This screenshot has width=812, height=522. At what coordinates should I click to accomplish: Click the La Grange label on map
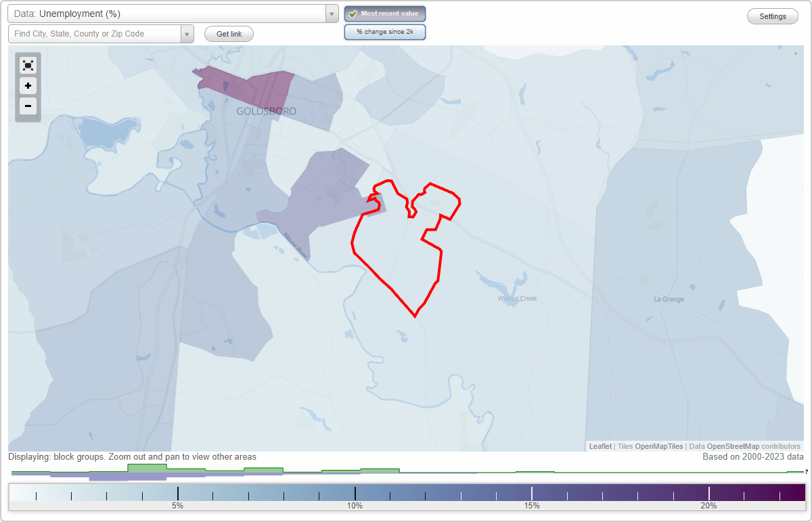tap(669, 299)
